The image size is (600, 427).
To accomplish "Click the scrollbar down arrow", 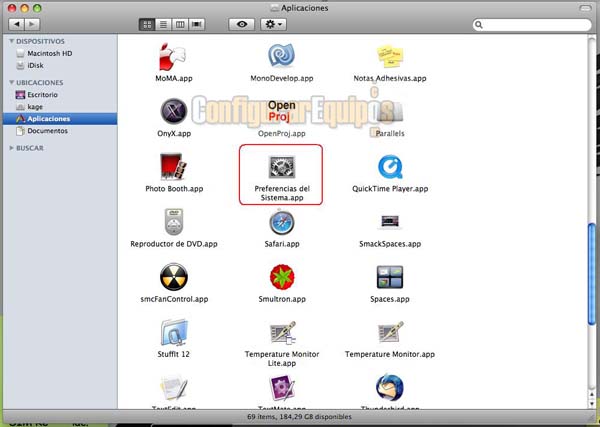I will pos(592,403).
